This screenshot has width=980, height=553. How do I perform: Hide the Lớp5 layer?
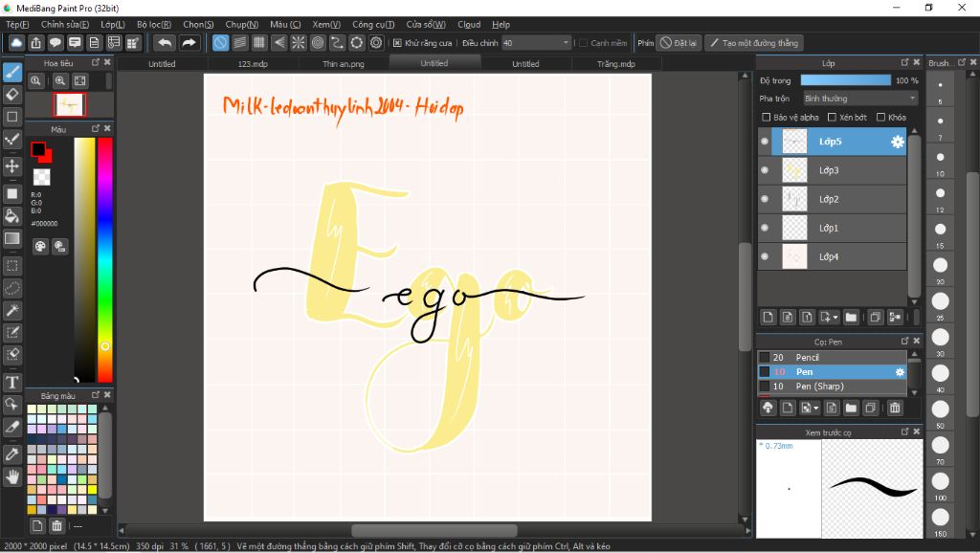(x=765, y=142)
